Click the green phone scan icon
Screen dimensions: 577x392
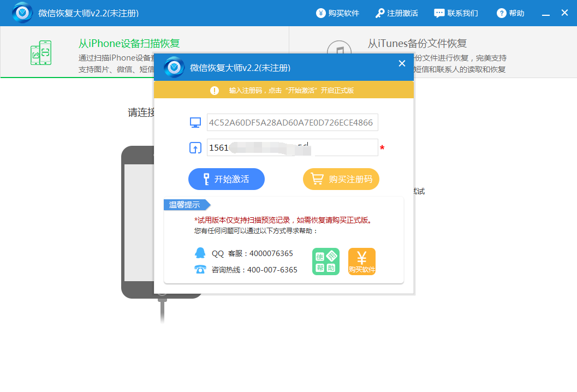[x=41, y=52]
